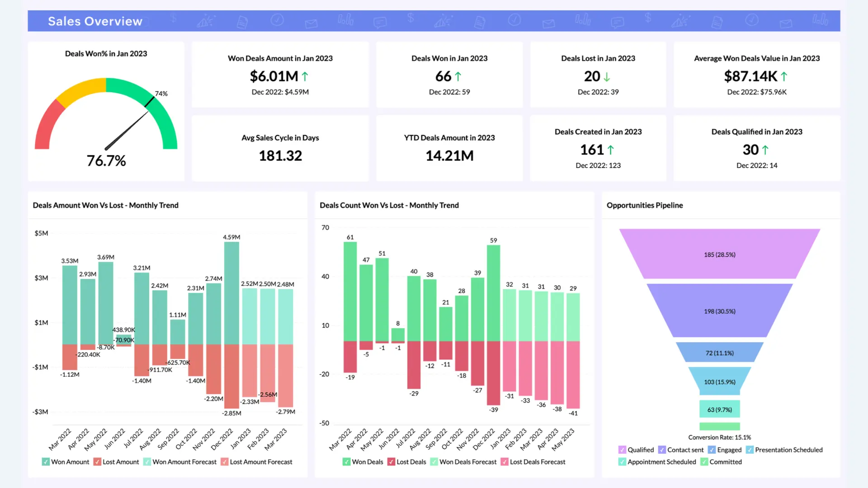Toggle the Won Deals legend checkbox
The width and height of the screenshot is (868, 488).
coord(346,462)
